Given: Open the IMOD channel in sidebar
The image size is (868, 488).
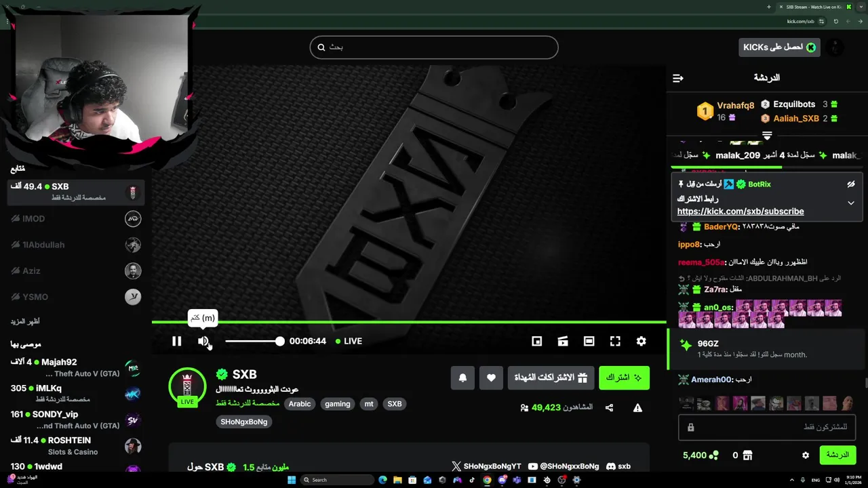Looking at the screenshot, I should 76,218.
